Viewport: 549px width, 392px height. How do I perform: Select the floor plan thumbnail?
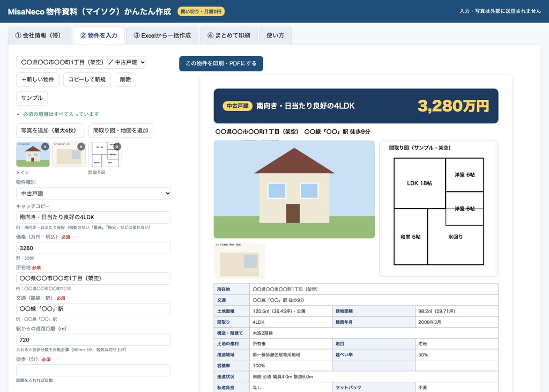[x=105, y=154]
